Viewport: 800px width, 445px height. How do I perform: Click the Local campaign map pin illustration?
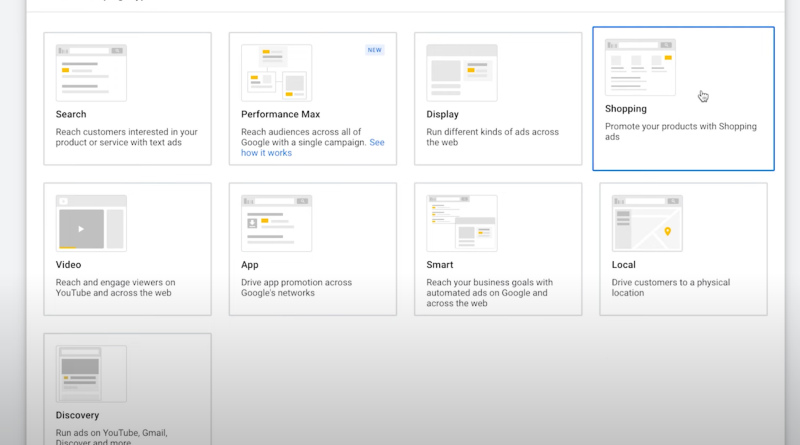coord(667,231)
